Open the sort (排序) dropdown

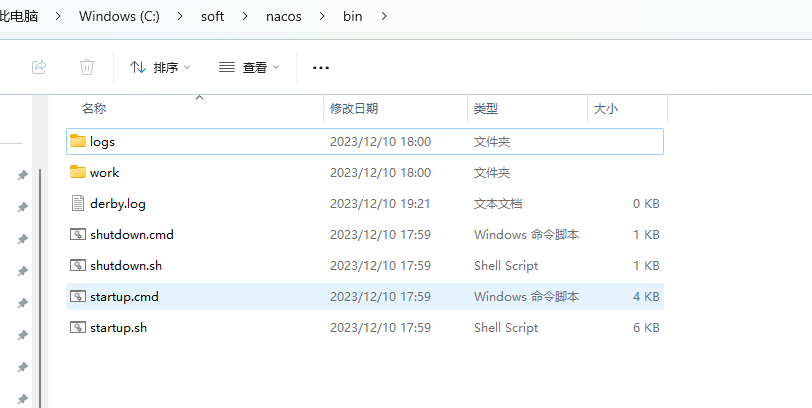pos(159,67)
